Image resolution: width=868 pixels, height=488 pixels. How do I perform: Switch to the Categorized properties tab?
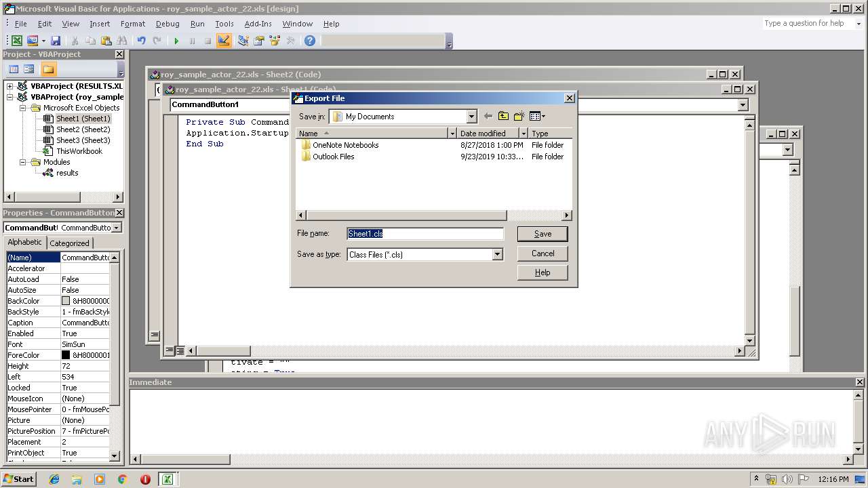click(69, 243)
